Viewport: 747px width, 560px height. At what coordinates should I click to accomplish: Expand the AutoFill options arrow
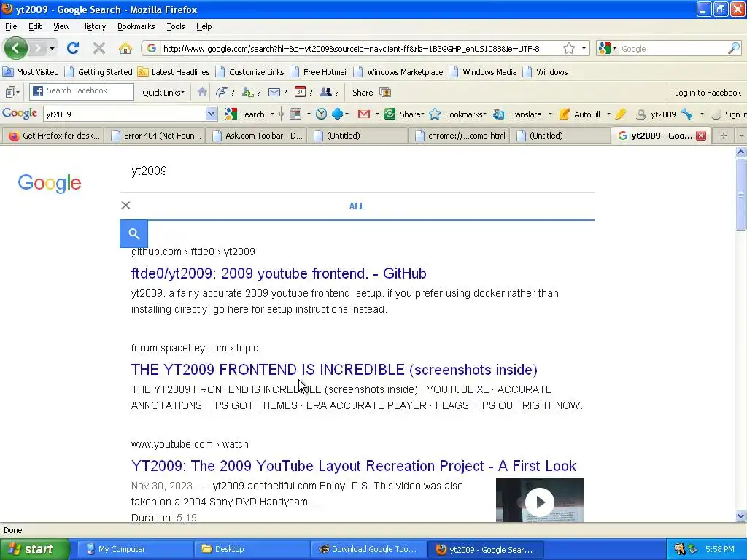[x=608, y=114]
